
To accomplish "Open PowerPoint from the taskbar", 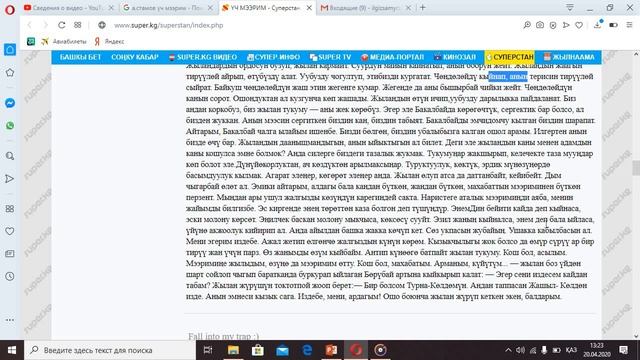I will pyautogui.click(x=331, y=350).
